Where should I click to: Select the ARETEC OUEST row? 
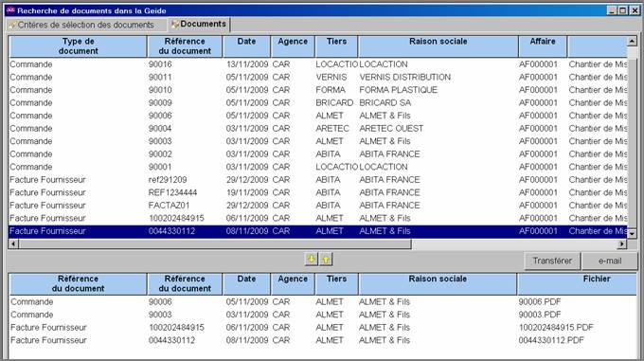coord(318,129)
